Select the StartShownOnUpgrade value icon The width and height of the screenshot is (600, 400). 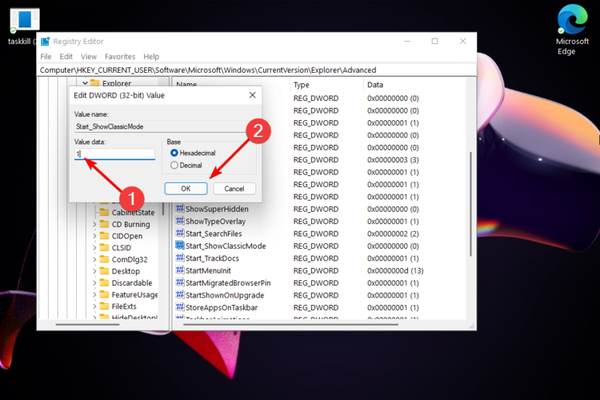(x=180, y=295)
